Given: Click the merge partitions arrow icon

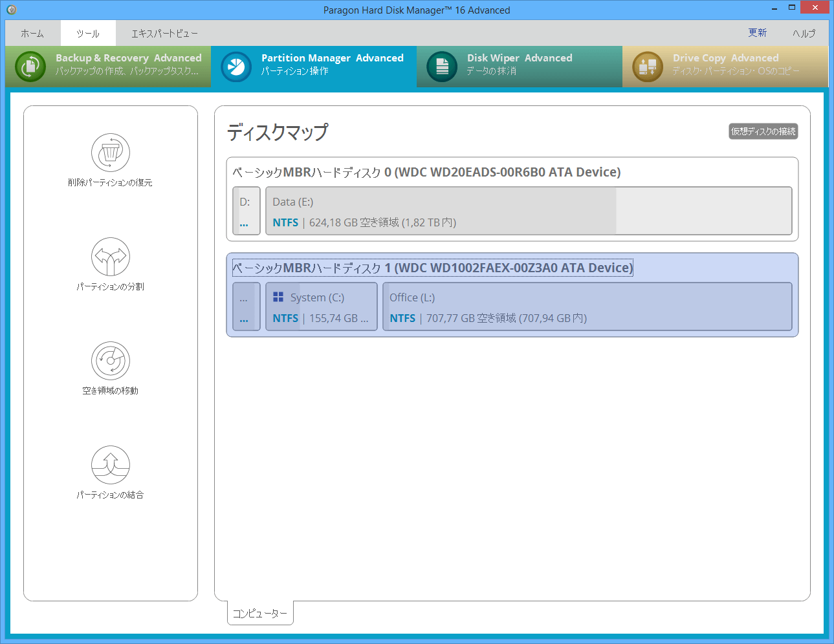Looking at the screenshot, I should click(111, 465).
